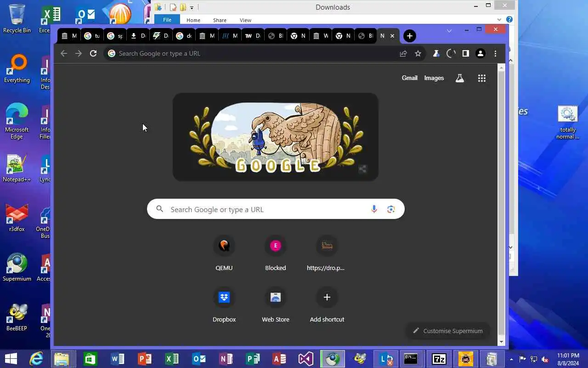Viewport: 588px width, 368px height.
Task: Open the Google Doodle image
Action: point(276,137)
